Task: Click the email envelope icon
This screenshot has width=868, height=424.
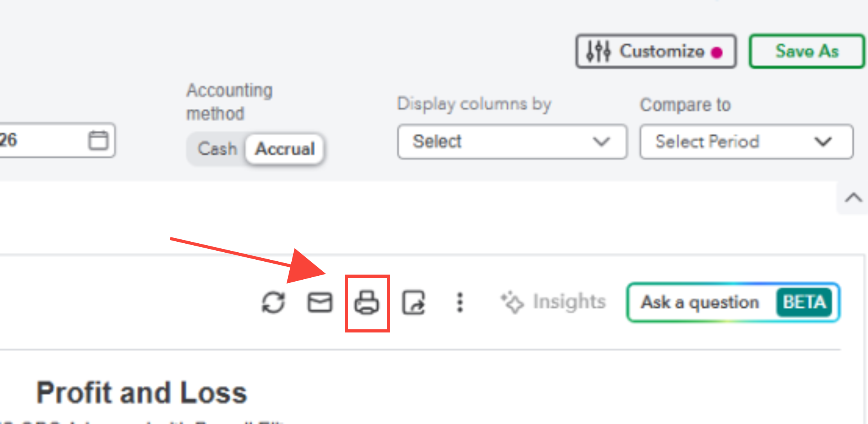Action: [320, 303]
